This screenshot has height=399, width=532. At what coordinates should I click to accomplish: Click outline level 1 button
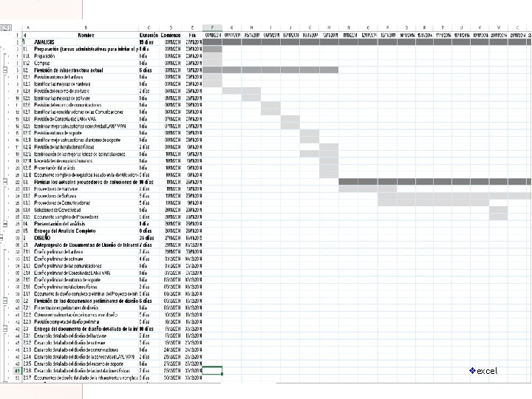point(1,28)
